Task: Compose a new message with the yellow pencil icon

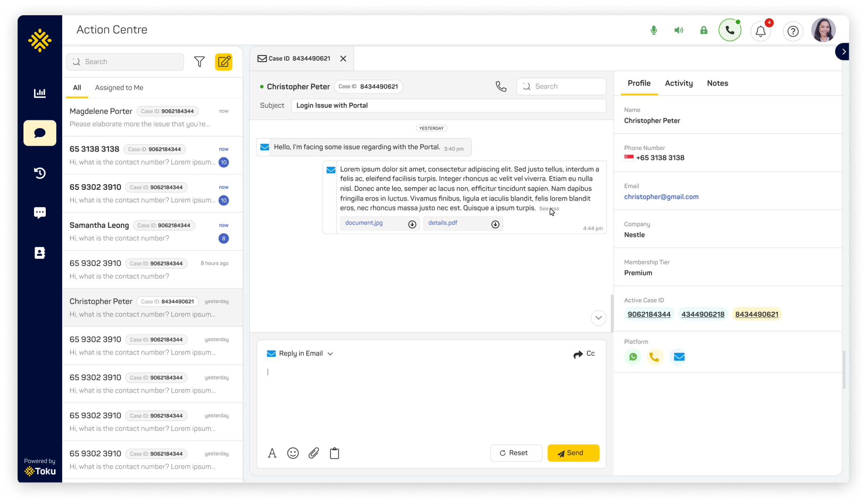Action: coord(223,61)
